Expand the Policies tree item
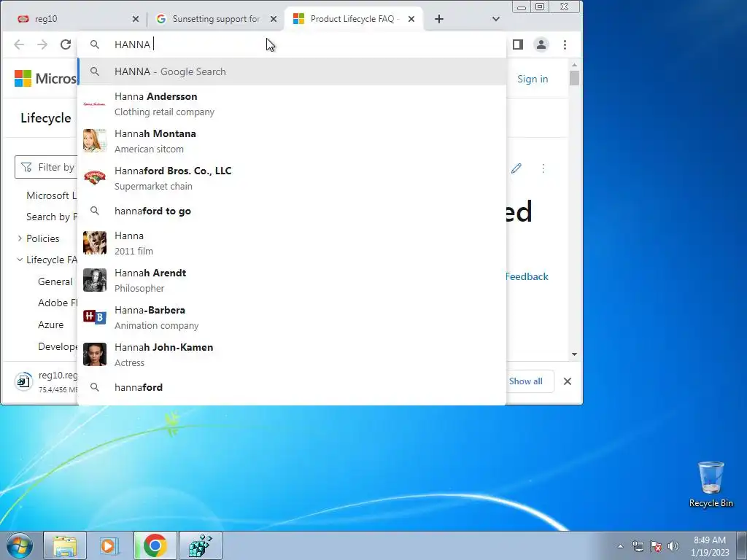Screen dimensions: 747x560 tap(20, 238)
